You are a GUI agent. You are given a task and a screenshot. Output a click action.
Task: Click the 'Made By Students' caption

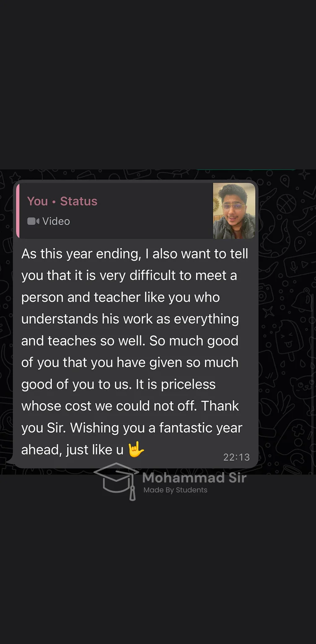175,490
